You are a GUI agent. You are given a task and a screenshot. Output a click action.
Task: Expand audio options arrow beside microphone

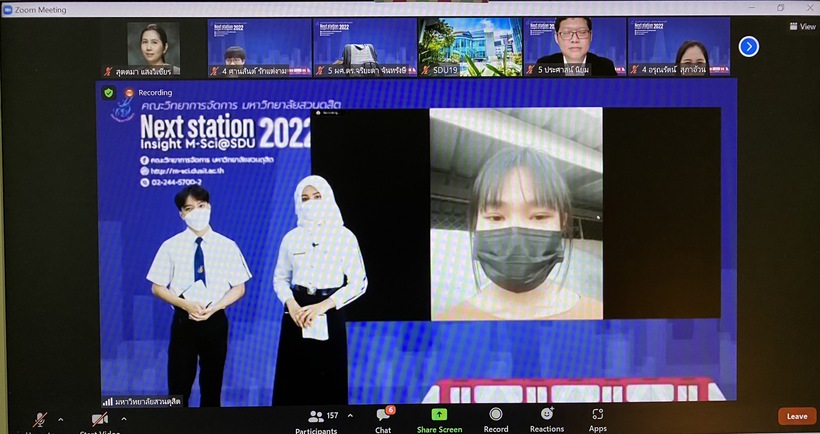point(61,419)
